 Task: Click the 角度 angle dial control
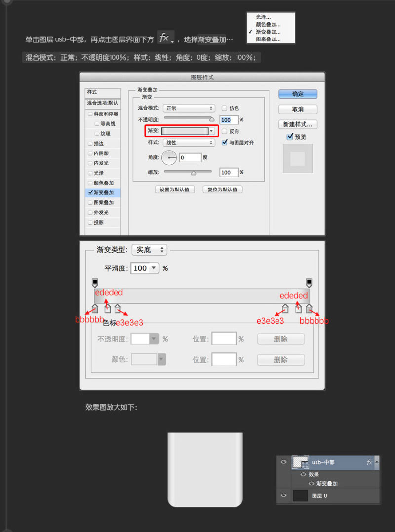(x=168, y=157)
